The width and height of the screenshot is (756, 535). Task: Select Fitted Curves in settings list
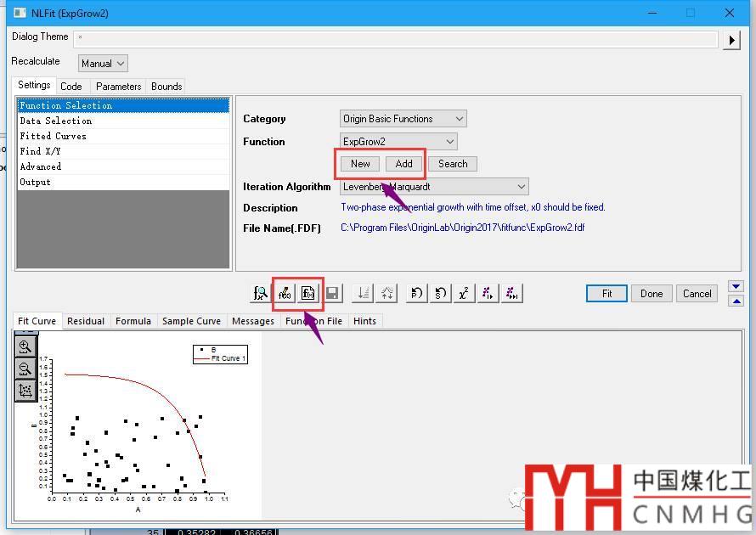123,137
